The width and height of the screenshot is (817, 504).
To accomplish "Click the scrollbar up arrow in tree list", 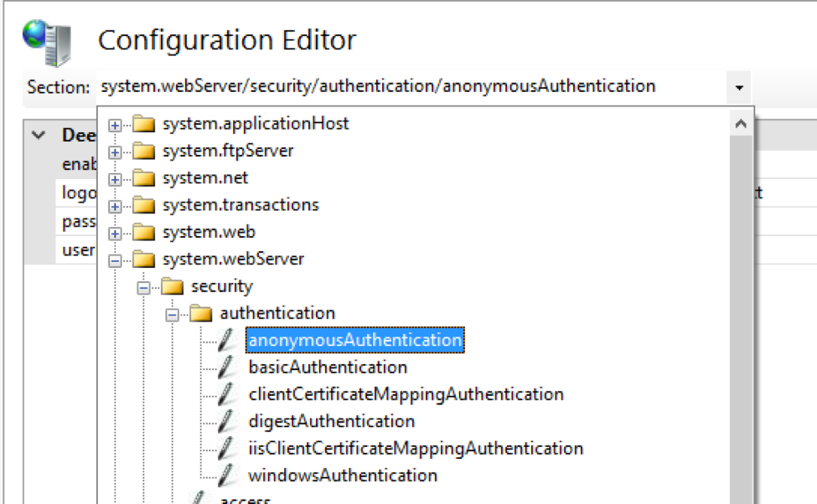I will 741,125.
